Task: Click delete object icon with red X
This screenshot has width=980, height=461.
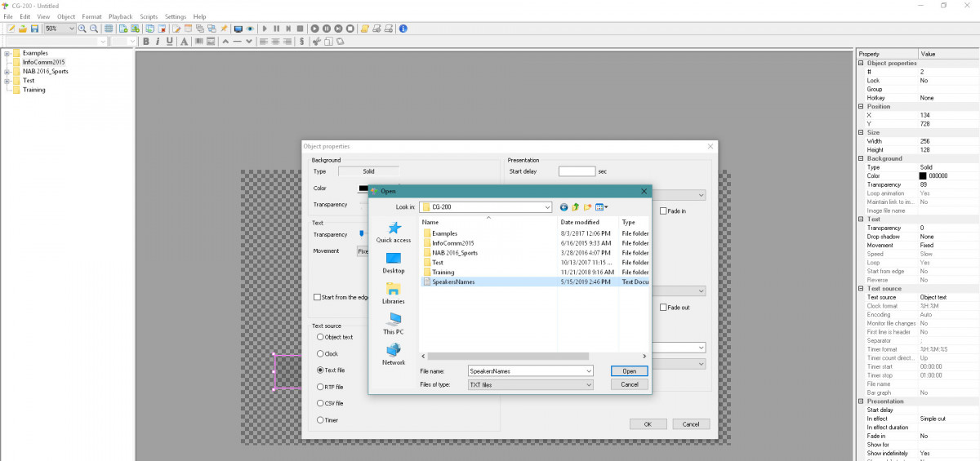Action: (x=162, y=29)
